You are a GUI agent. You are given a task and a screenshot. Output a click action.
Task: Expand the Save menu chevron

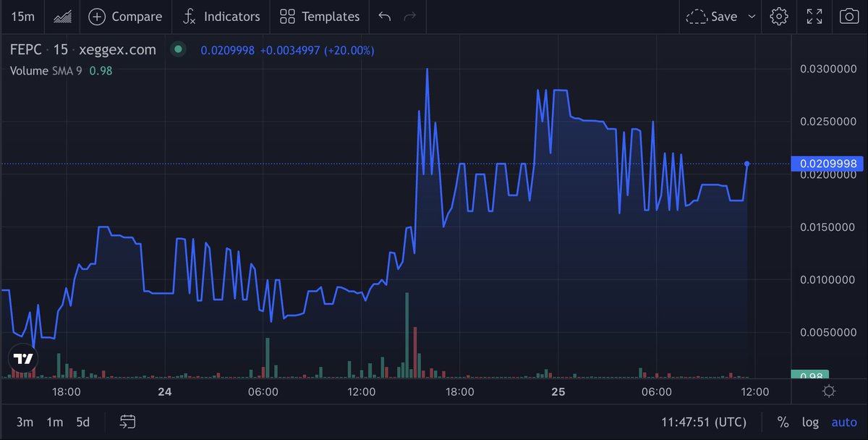(750, 16)
